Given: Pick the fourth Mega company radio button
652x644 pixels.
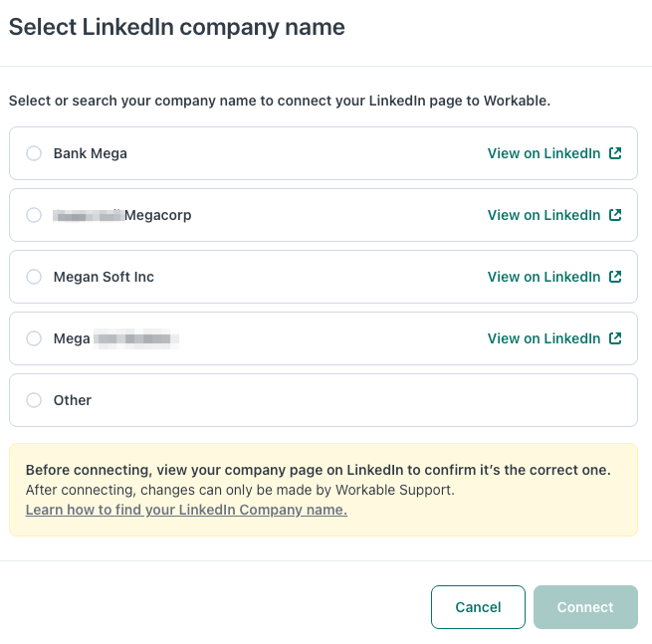Looking at the screenshot, I should pyautogui.click(x=34, y=338).
